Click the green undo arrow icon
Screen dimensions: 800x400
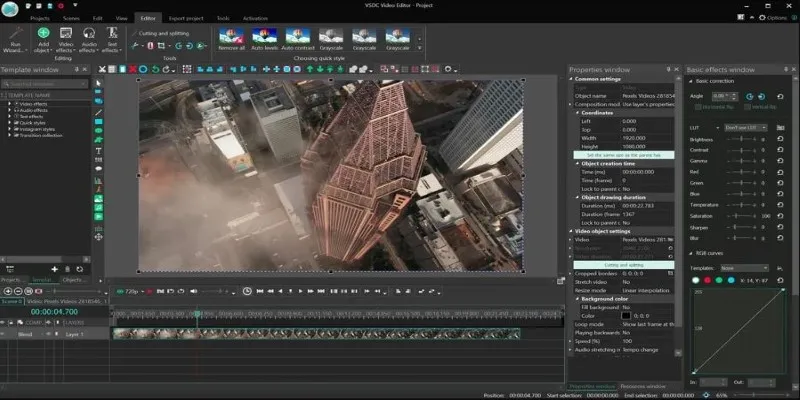point(156,69)
